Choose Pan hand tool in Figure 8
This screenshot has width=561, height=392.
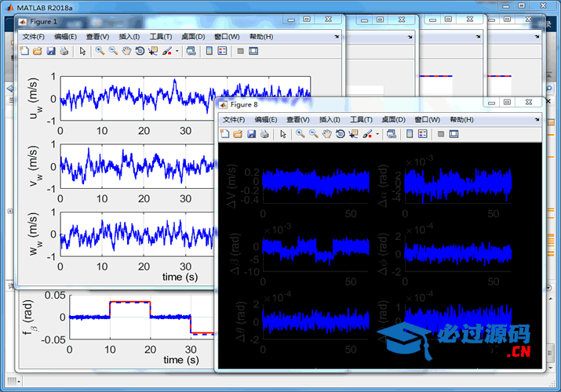(x=326, y=134)
